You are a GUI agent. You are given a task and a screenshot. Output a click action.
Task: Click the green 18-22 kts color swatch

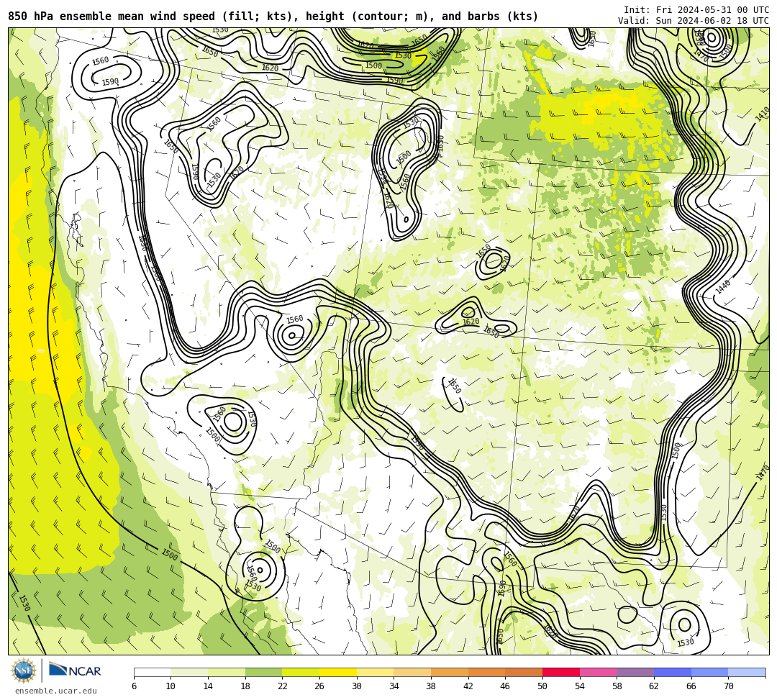[x=263, y=672]
